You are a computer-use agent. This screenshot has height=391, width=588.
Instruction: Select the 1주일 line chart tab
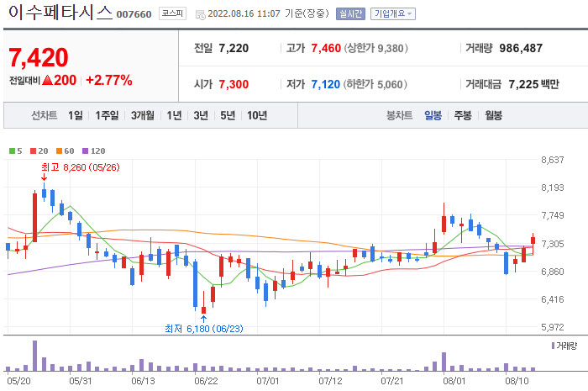(x=107, y=115)
